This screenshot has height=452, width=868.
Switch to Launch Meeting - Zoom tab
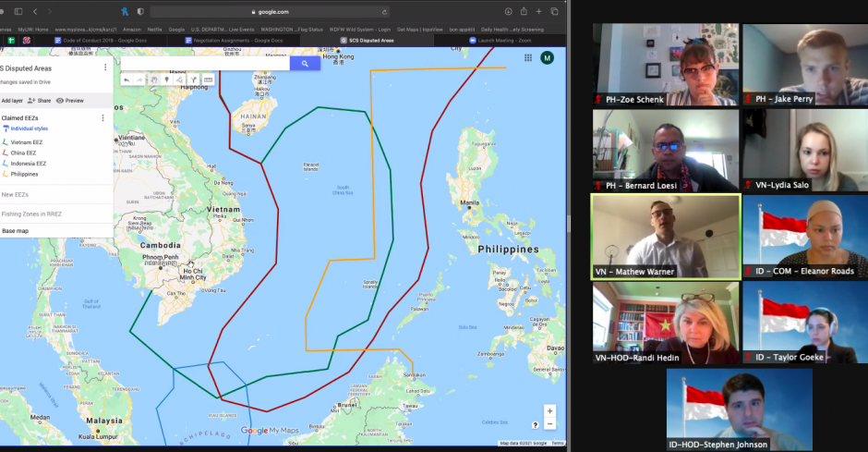pos(500,41)
